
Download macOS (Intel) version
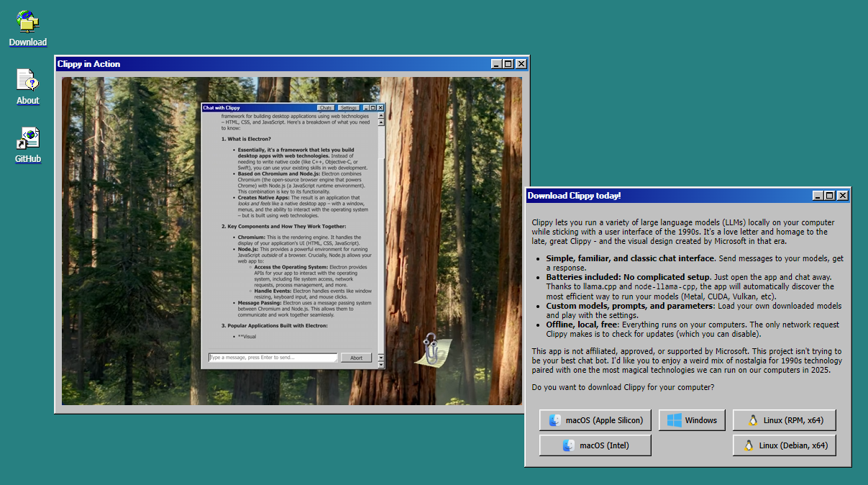[x=595, y=445]
